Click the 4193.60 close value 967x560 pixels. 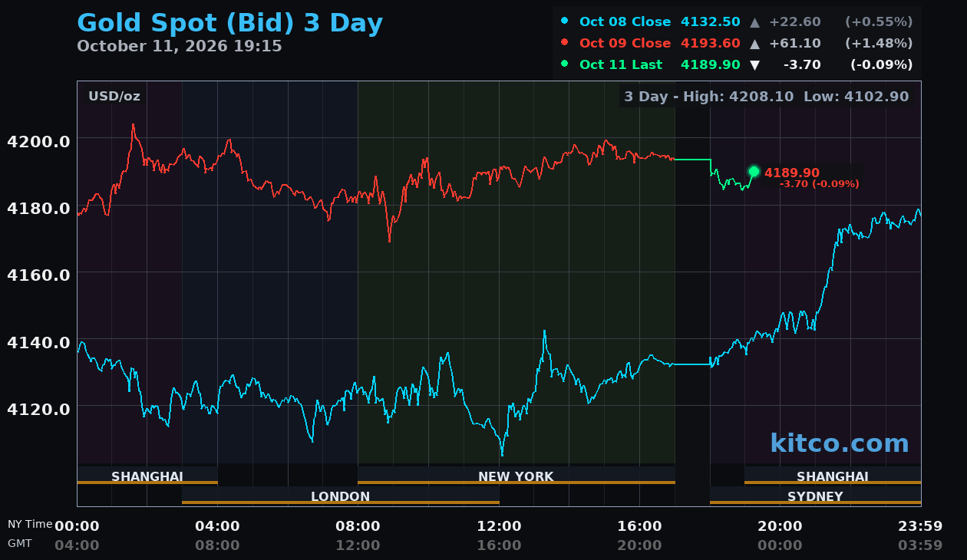(x=710, y=44)
